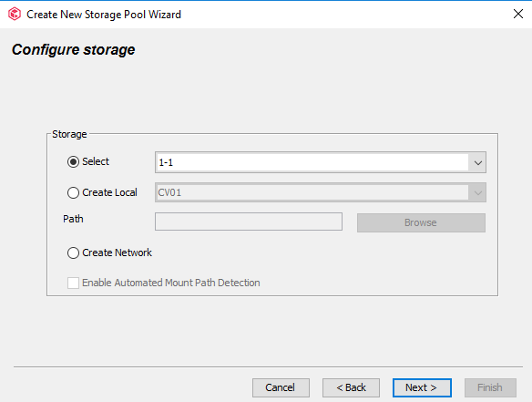Choose the Create Local radio button
The height and width of the screenshot is (402, 532).
(73, 192)
